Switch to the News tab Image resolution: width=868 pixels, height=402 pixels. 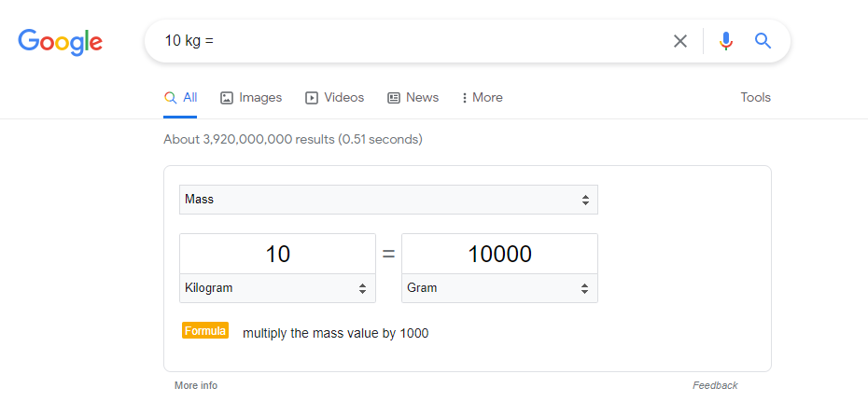(413, 97)
